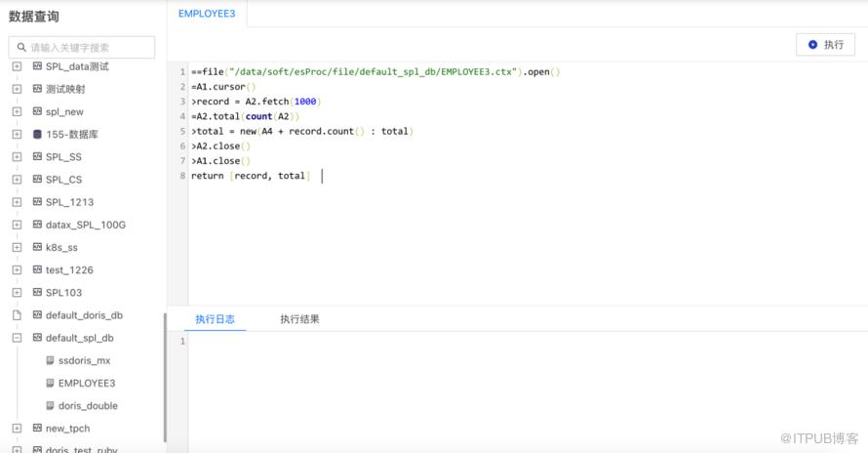This screenshot has height=453, width=868.
Task: Select the EMPLOYEE3 editor tab
Action: click(x=207, y=14)
